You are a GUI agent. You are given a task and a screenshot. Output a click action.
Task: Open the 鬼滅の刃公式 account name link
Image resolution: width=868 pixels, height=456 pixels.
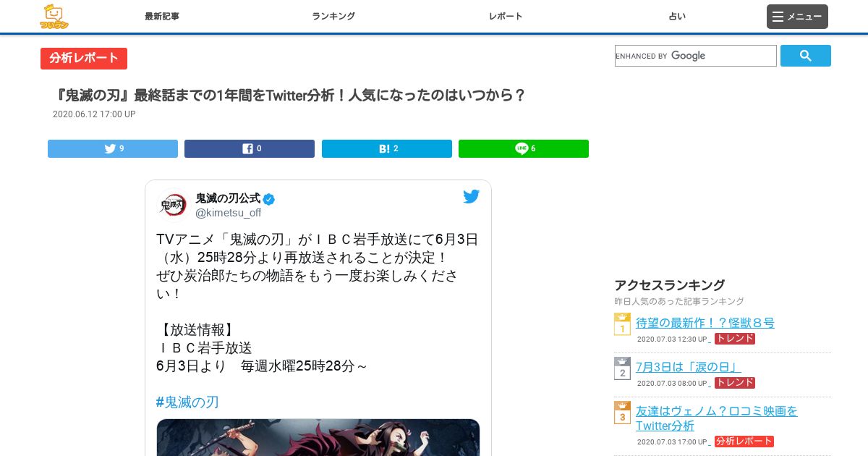[228, 198]
